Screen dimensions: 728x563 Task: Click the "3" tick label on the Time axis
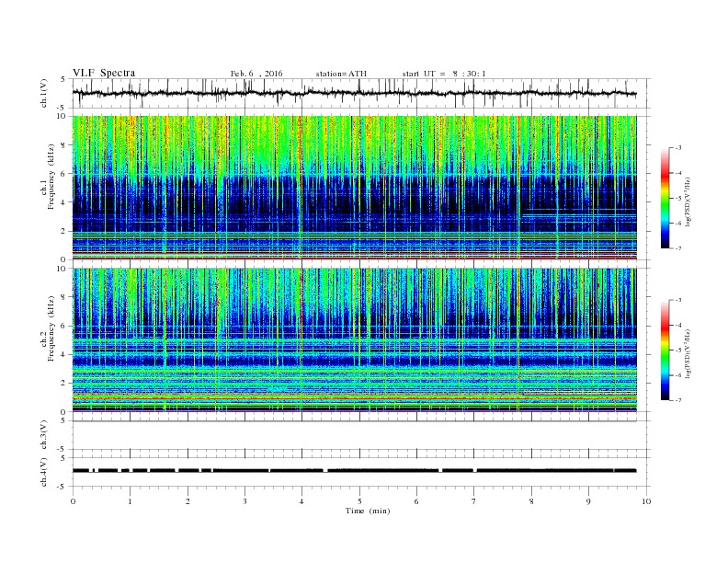245,501
